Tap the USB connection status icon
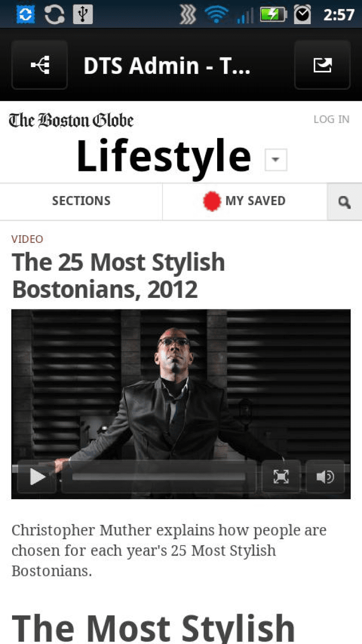The image size is (362, 644). coord(83,14)
